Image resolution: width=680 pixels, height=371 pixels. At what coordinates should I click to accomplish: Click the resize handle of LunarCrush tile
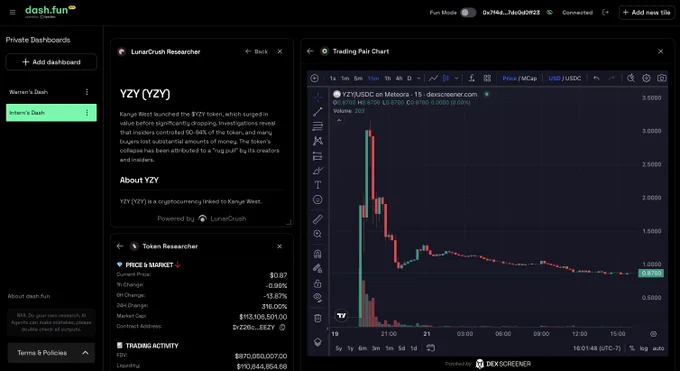pos(288,222)
